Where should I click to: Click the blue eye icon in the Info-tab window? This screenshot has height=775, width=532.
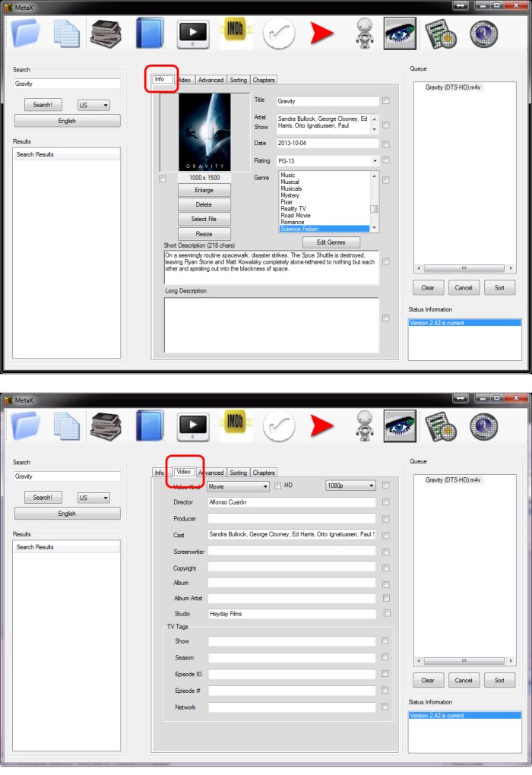[x=400, y=33]
